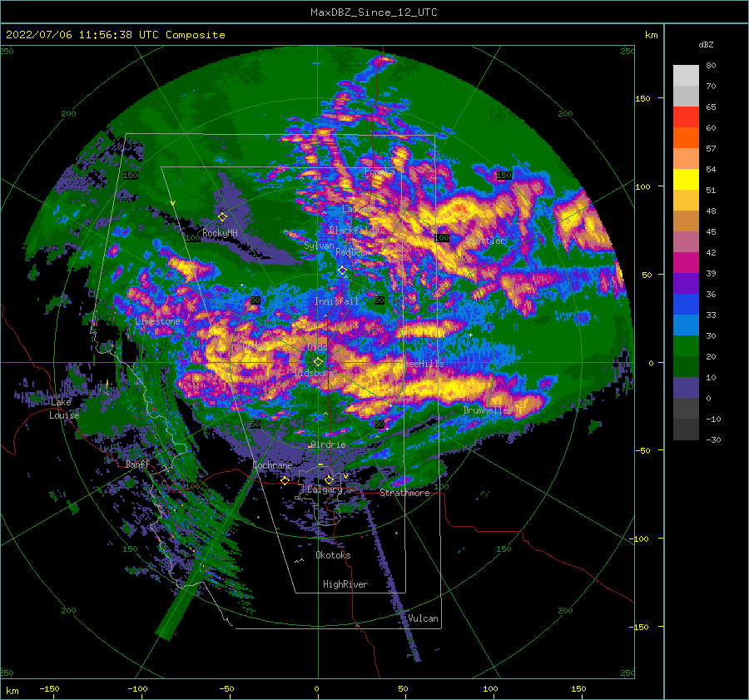
Task: Click the Calgary city label
Action: (x=325, y=489)
